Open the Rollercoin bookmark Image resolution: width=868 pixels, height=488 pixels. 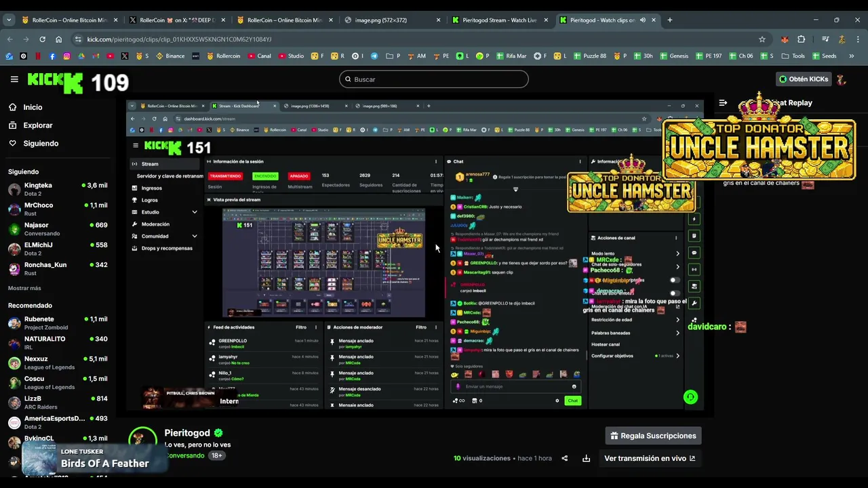pos(224,56)
